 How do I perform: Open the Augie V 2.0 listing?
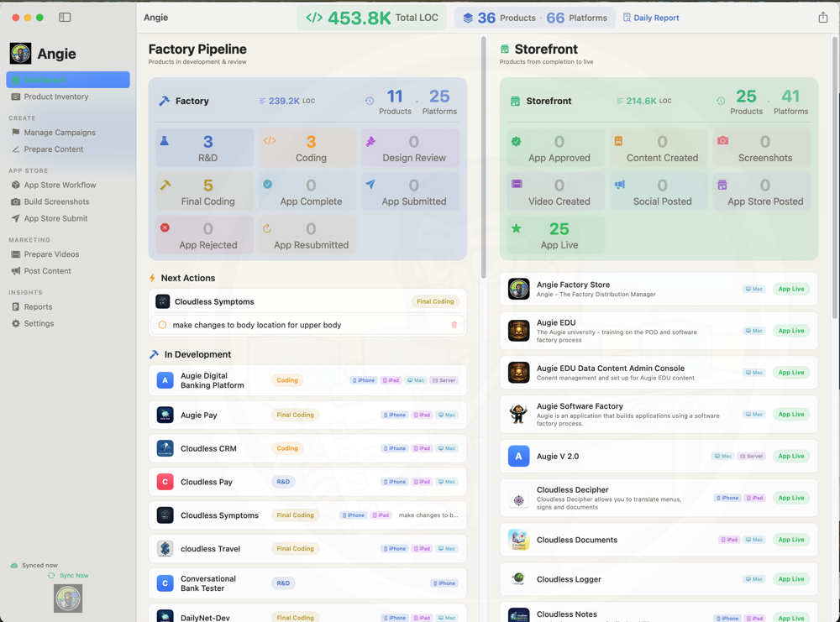(659, 456)
